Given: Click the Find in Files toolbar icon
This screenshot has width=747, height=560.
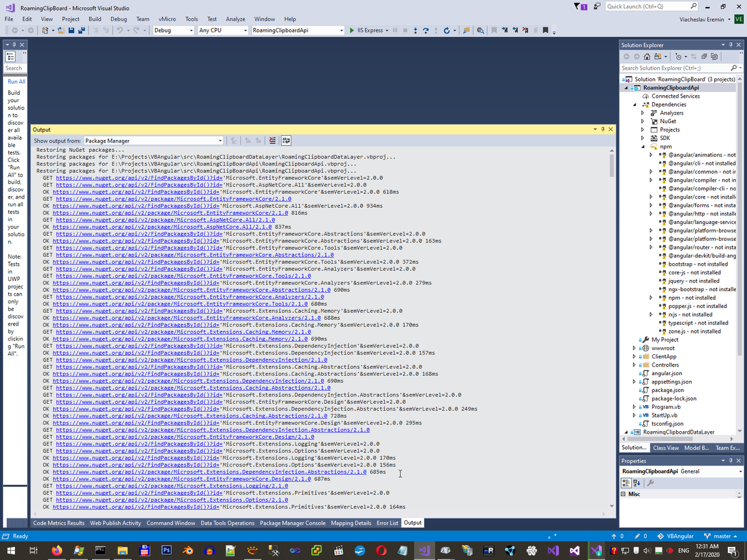Looking at the screenshot, I should point(466,30).
